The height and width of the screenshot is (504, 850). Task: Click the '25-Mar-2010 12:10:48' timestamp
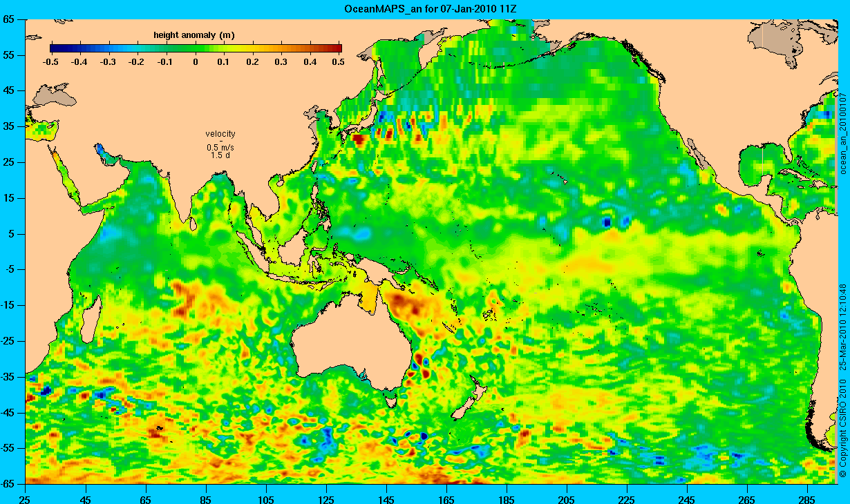point(842,327)
